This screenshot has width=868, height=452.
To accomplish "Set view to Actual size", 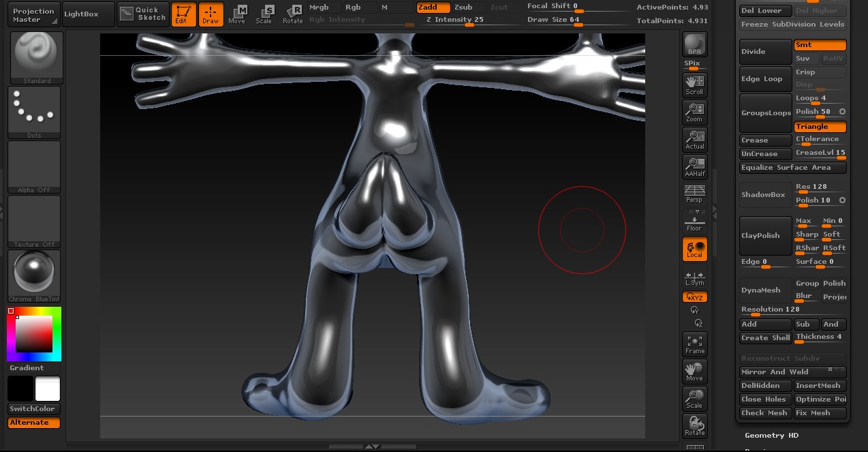I will click(694, 140).
